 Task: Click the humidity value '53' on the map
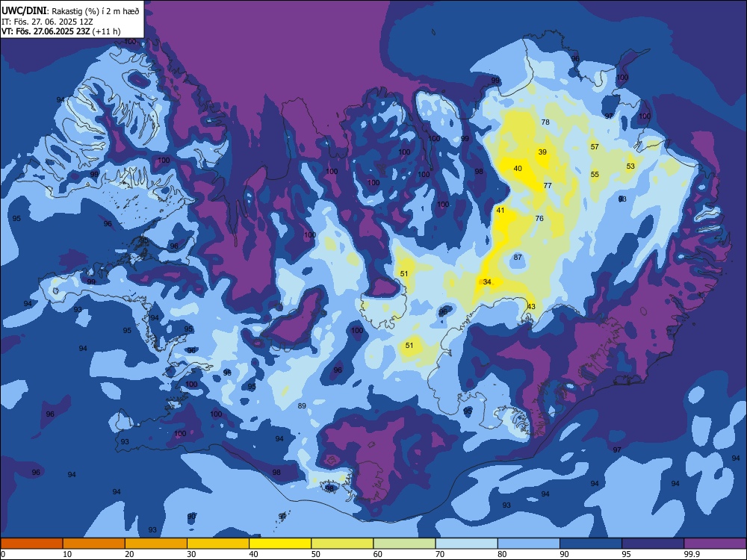click(630, 167)
